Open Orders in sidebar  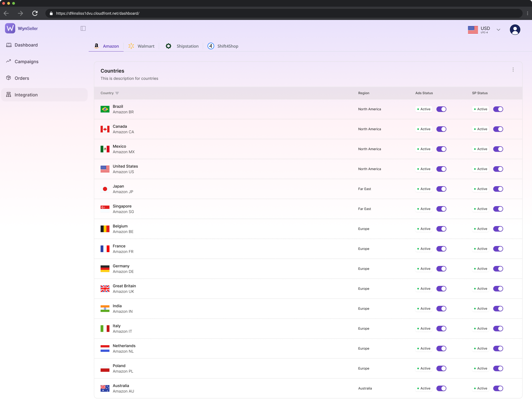point(44,78)
